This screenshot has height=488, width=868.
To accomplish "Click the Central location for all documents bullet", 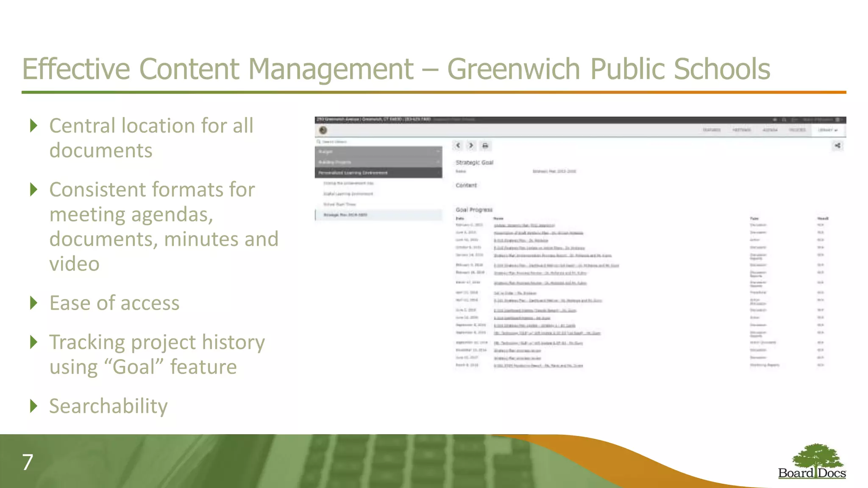I will tap(151, 138).
